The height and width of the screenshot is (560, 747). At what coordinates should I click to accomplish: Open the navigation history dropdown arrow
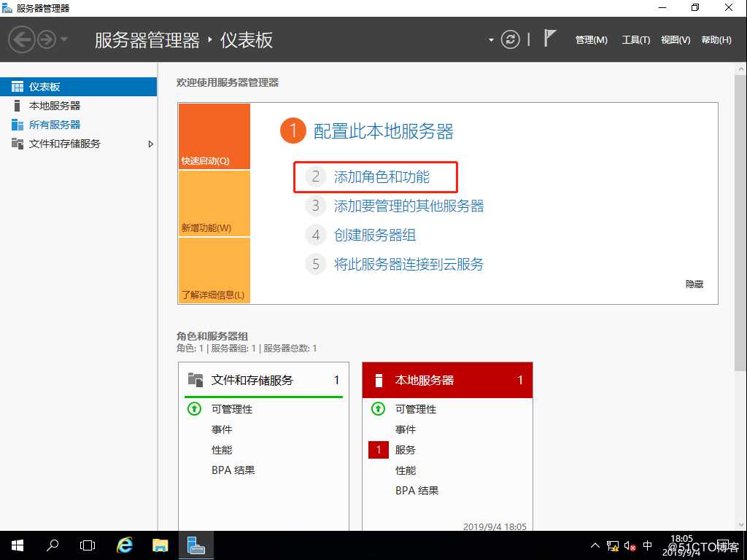64,39
